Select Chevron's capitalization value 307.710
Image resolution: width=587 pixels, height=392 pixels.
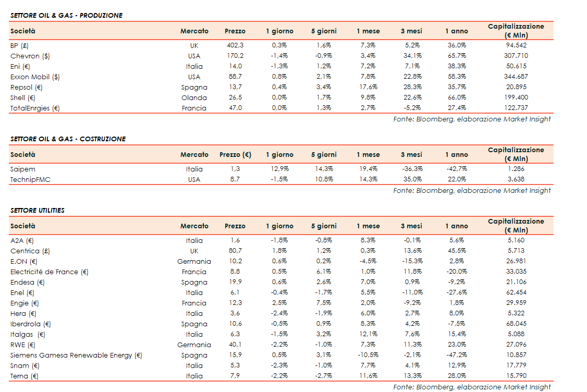516,56
